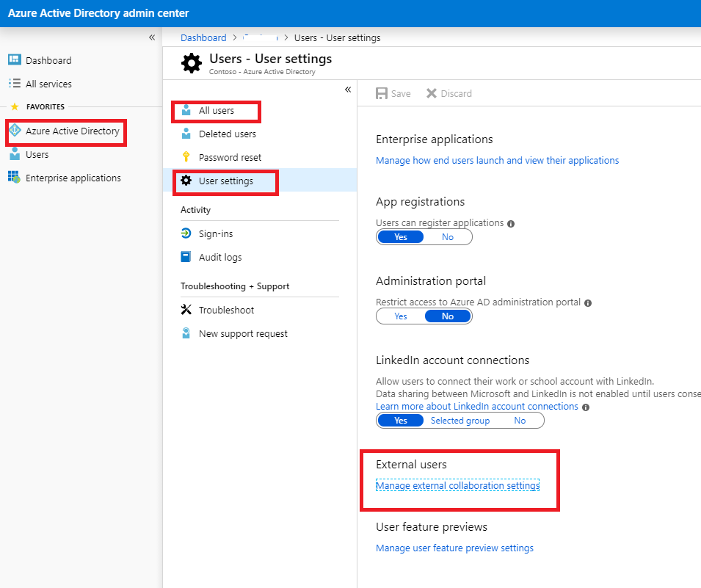Click the Azure Active Directory diamond icon
The width and height of the screenshot is (701, 588).
pyautogui.click(x=15, y=130)
